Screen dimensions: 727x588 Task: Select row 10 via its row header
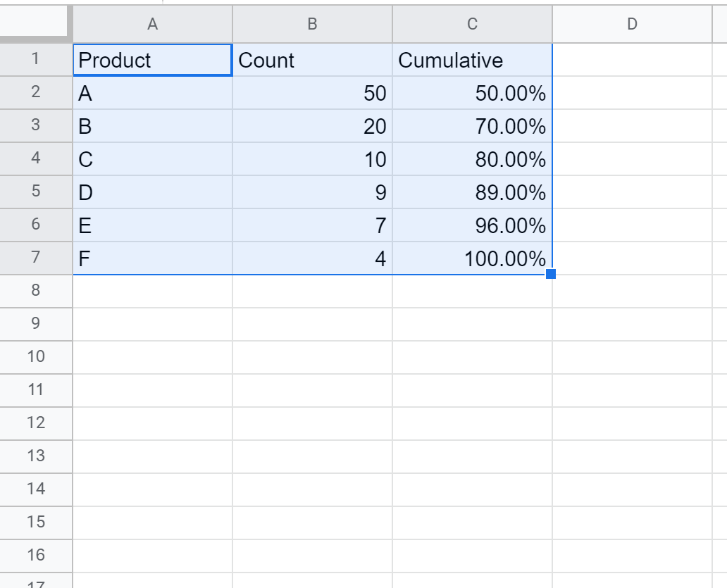35,357
